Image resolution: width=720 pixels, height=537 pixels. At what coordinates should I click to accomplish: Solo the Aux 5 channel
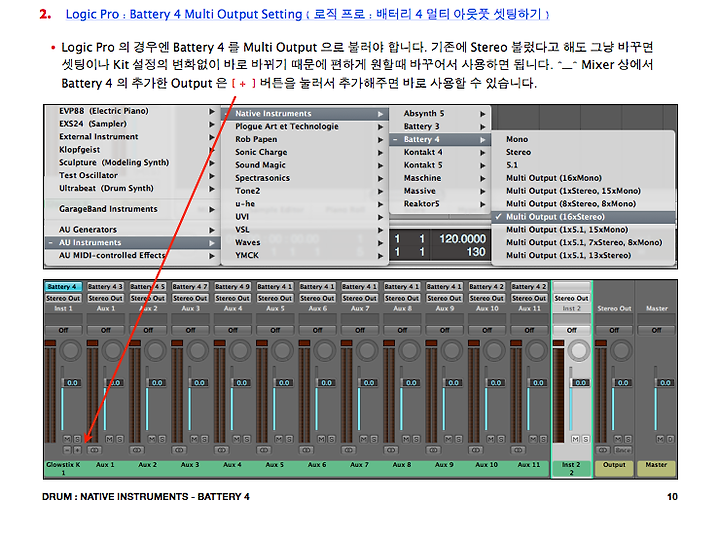(289, 440)
